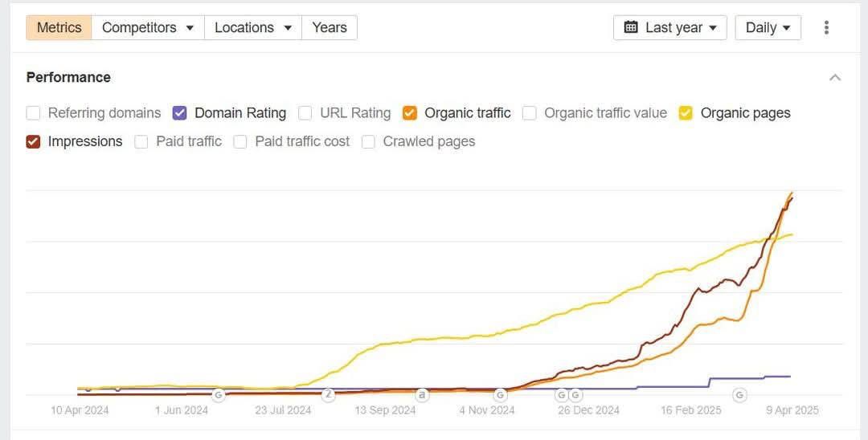Select the Metrics tab
Screen dimensions: 868x440
59,27
